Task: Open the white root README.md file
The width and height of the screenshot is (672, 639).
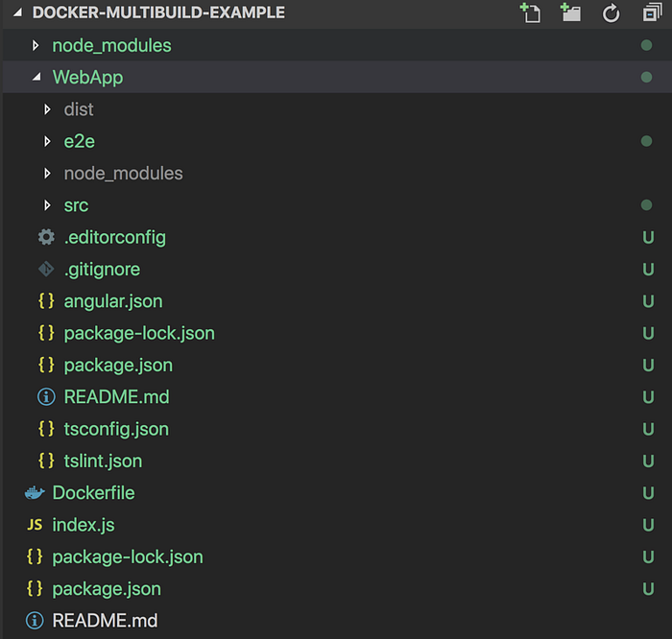Action: [105, 621]
